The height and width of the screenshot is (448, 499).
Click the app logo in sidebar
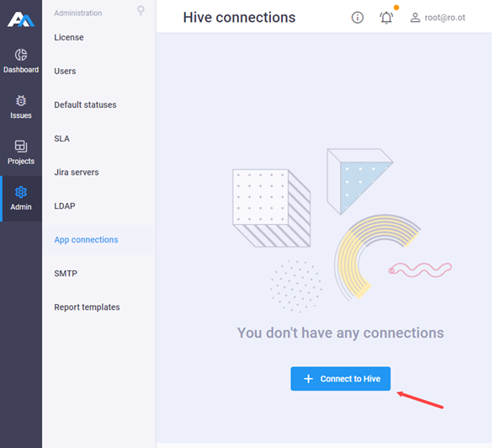[x=21, y=19]
